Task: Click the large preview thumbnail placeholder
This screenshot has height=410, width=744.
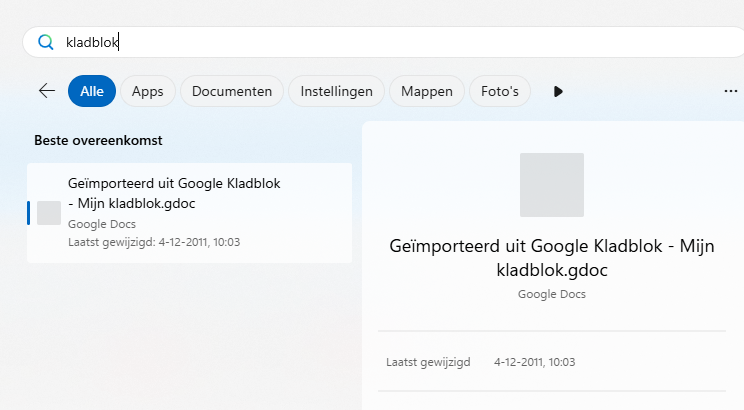Action: pos(552,185)
